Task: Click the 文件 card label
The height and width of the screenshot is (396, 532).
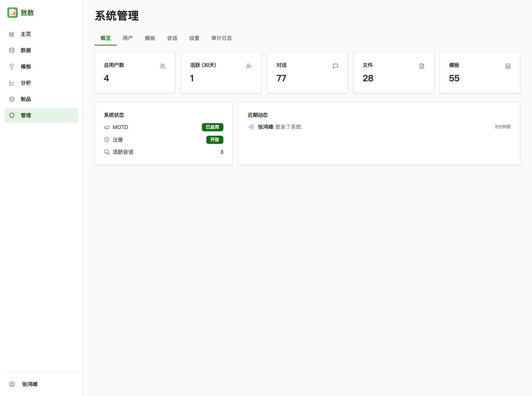Action: coord(368,65)
